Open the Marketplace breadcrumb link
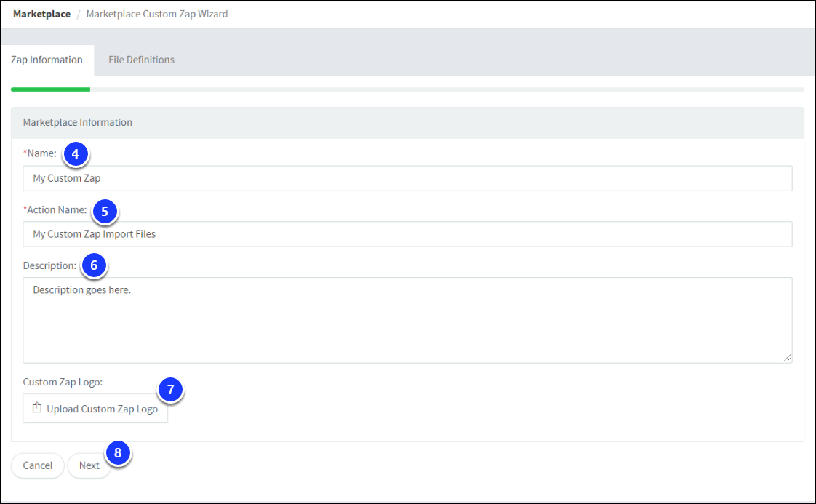 41,14
